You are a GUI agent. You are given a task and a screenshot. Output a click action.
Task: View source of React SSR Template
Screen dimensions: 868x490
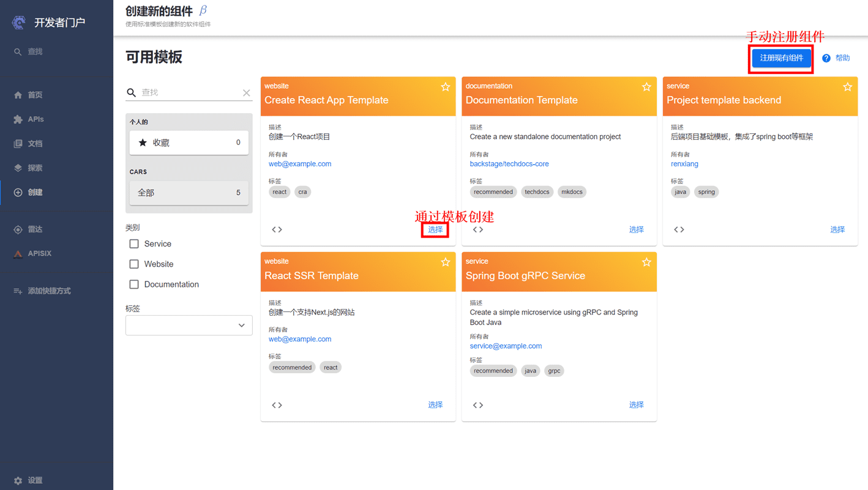pos(277,405)
